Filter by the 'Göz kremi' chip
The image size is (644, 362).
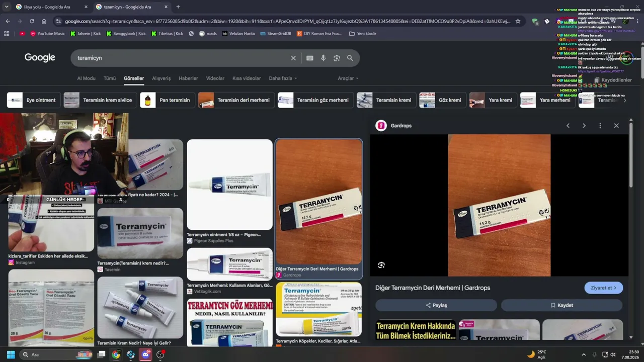[x=443, y=100]
